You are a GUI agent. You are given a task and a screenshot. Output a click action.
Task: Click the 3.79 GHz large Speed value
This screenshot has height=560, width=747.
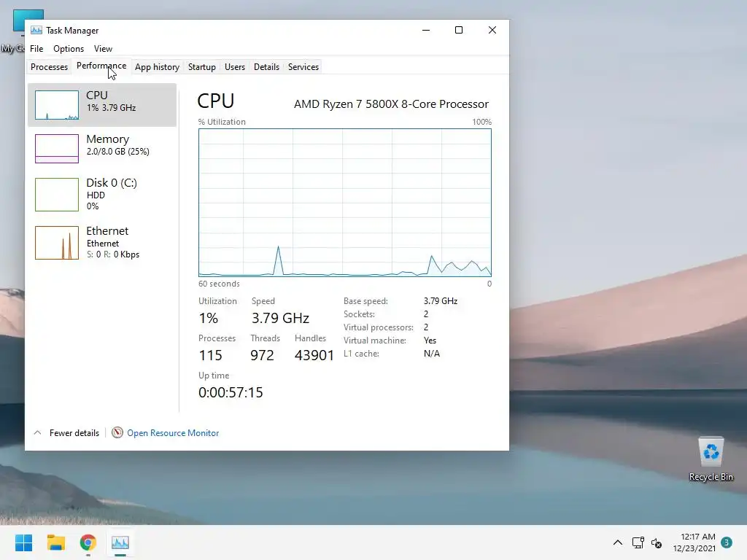[x=280, y=318]
